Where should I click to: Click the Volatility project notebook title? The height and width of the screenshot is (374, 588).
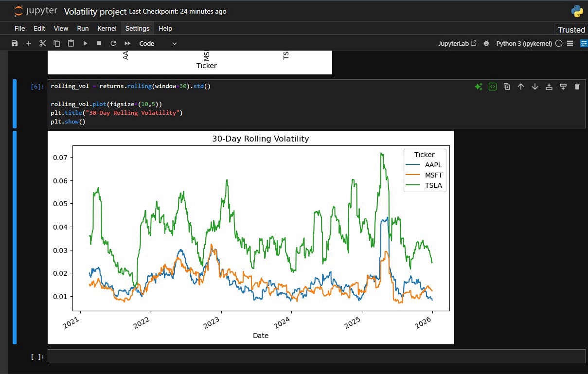pyautogui.click(x=95, y=11)
